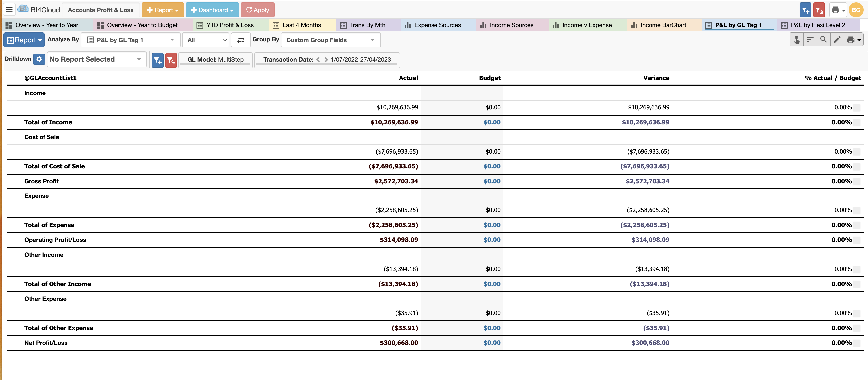Click Operating Profit/Loss row label
This screenshot has height=380, width=868.
tap(55, 240)
